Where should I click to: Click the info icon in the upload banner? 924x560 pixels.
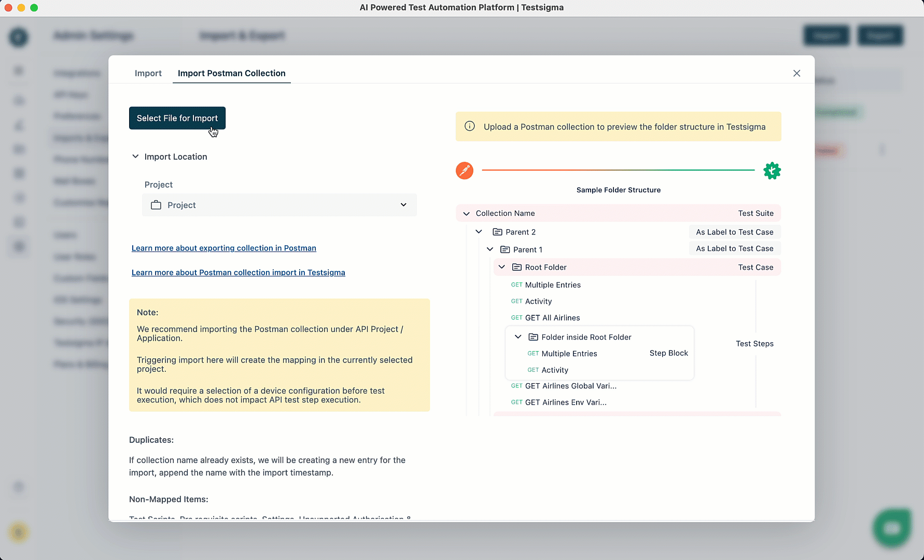(x=469, y=126)
